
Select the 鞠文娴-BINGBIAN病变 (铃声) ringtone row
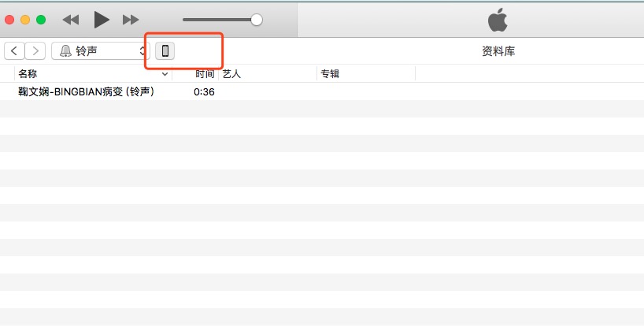tap(322, 91)
